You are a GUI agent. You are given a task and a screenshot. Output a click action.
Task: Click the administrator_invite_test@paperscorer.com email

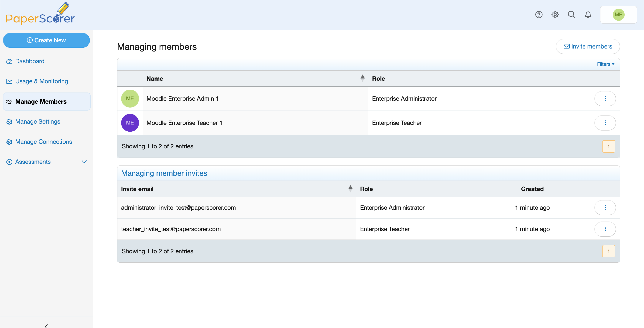click(x=178, y=208)
